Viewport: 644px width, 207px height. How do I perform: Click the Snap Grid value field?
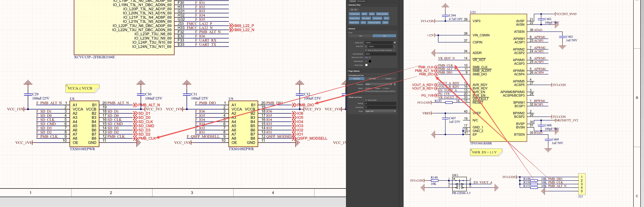pyautogui.click(x=380, y=46)
